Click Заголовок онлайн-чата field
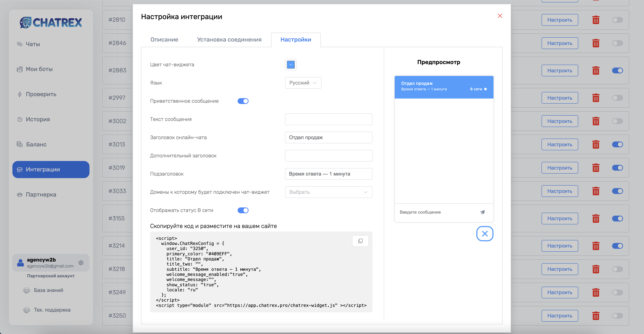The width and height of the screenshot is (644, 334). coord(329,137)
